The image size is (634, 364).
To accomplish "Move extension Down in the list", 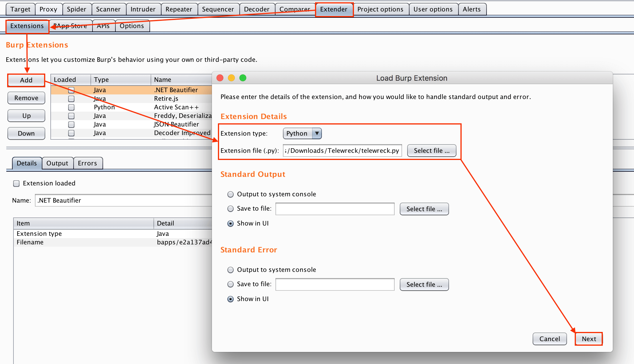I will click(26, 133).
